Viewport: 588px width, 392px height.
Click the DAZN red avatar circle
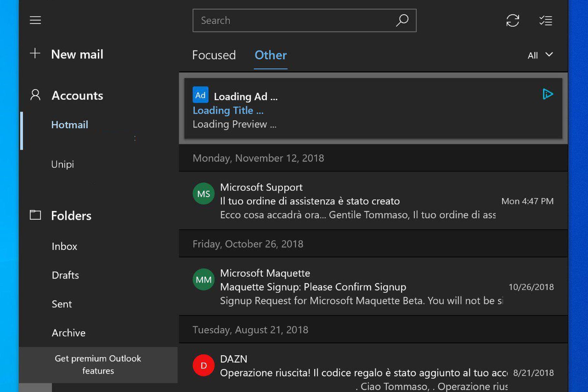tap(203, 365)
